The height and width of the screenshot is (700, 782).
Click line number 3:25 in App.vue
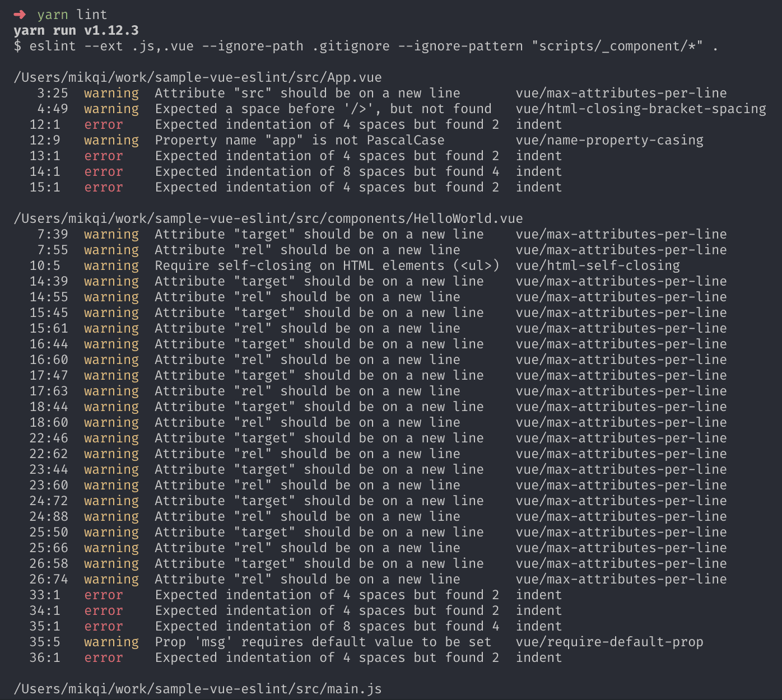[53, 93]
